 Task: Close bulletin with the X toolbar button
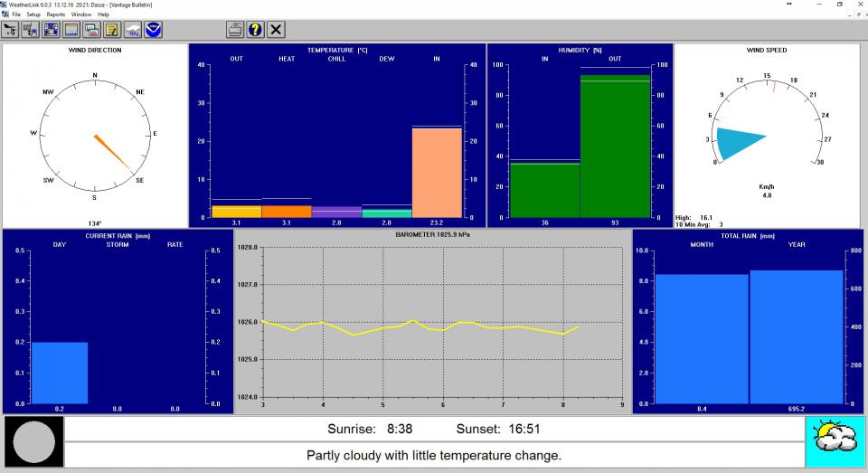point(277,30)
